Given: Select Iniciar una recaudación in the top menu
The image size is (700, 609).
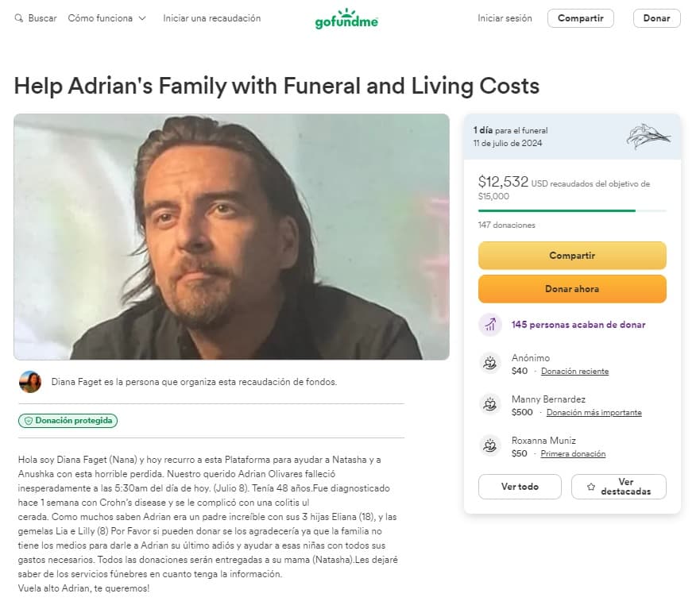Looking at the screenshot, I should (211, 17).
